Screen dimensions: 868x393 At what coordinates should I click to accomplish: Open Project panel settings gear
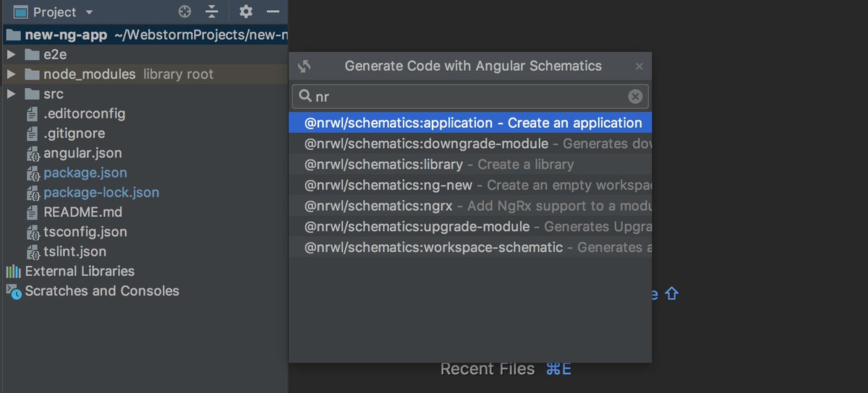point(246,12)
